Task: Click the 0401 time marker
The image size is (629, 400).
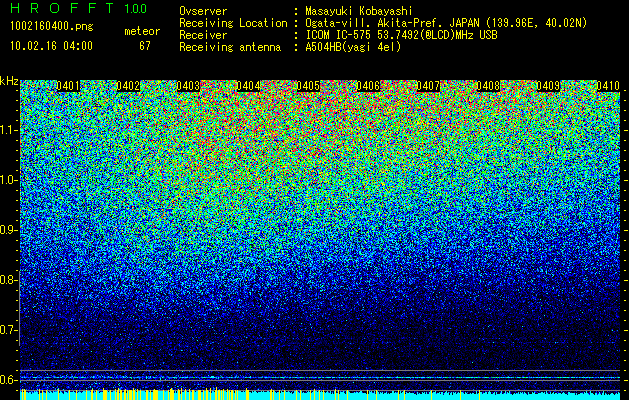Action: tap(68, 86)
